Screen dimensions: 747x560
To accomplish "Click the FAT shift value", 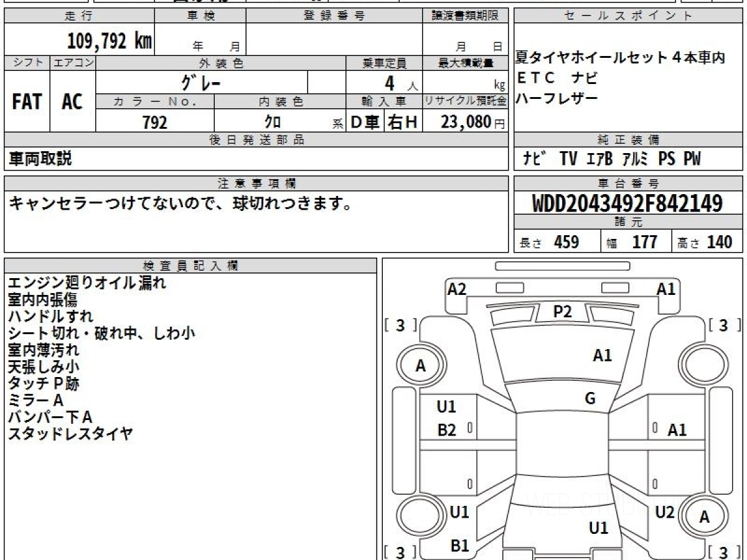I will click(x=27, y=102).
